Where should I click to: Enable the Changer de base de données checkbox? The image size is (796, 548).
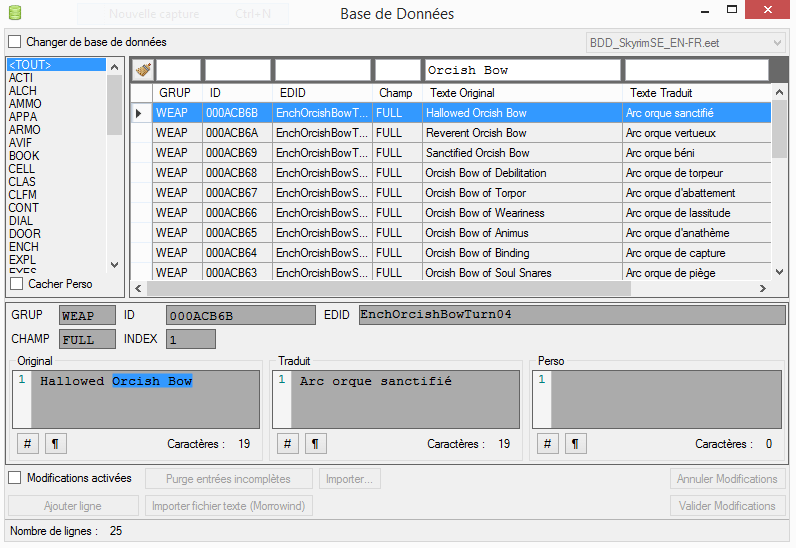[15, 43]
